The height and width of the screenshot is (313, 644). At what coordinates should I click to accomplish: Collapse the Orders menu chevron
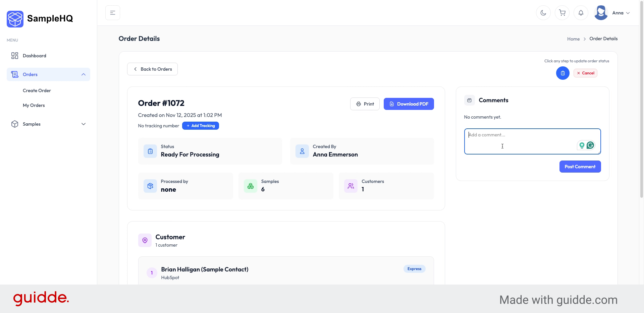(x=84, y=74)
